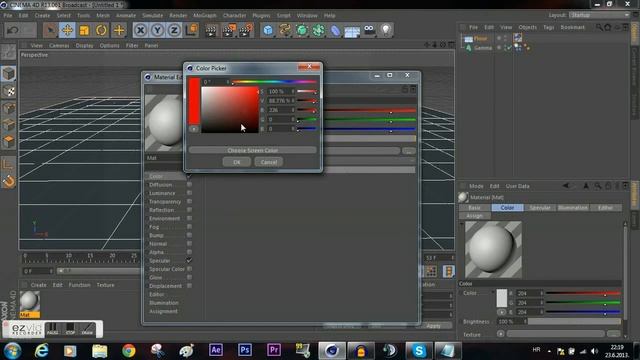Switch to the Illumination tab in the Attribute Manager
640x360 pixels.
(573, 208)
